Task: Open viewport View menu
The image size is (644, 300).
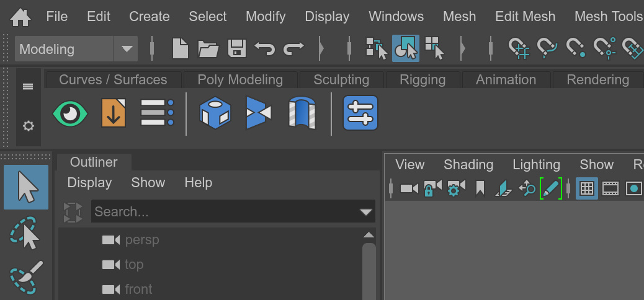Action: [x=409, y=165]
